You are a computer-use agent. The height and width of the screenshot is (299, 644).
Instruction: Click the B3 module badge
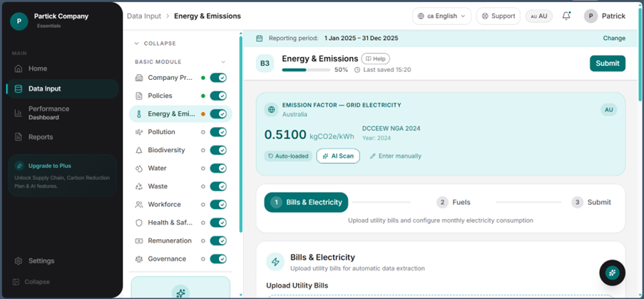tap(265, 64)
